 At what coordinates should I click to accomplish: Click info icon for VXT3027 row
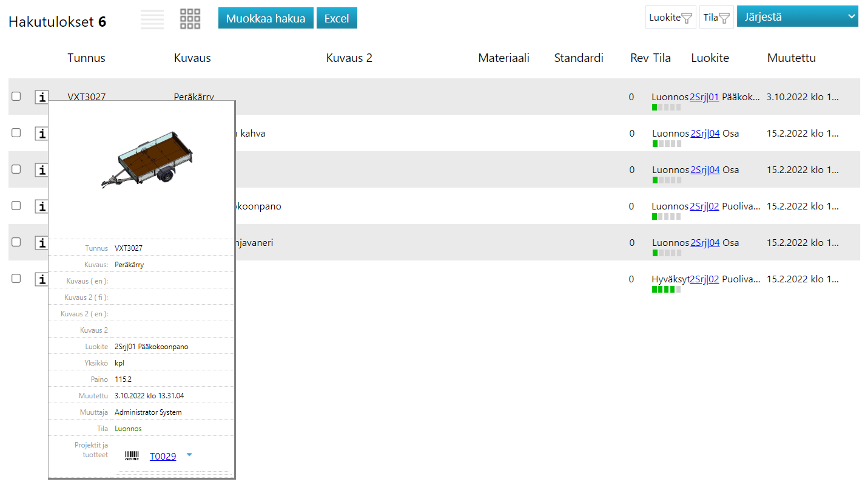41,97
